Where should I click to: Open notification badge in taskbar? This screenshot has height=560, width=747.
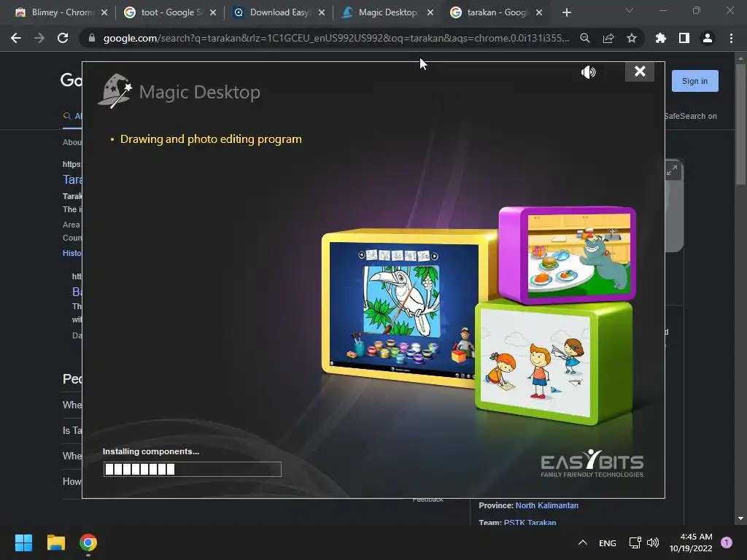726,542
